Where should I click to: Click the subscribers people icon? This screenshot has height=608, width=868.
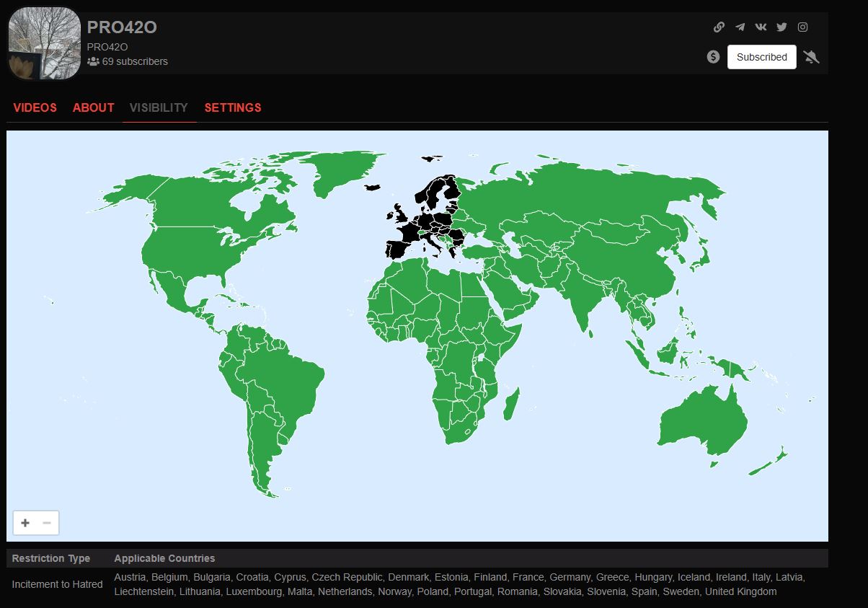[93, 61]
